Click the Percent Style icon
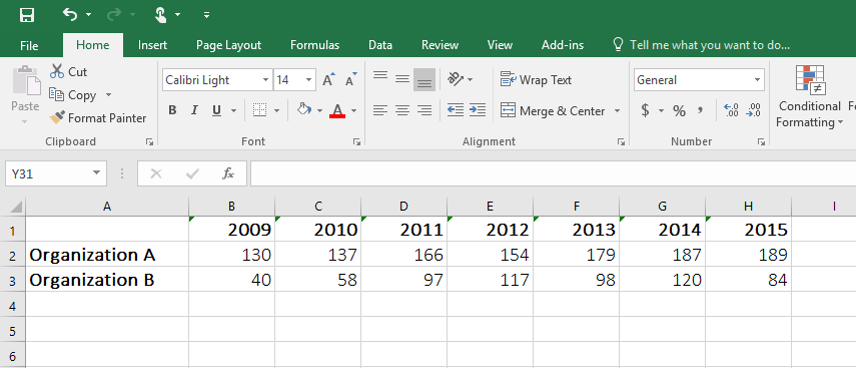The height and width of the screenshot is (368, 856). (679, 111)
